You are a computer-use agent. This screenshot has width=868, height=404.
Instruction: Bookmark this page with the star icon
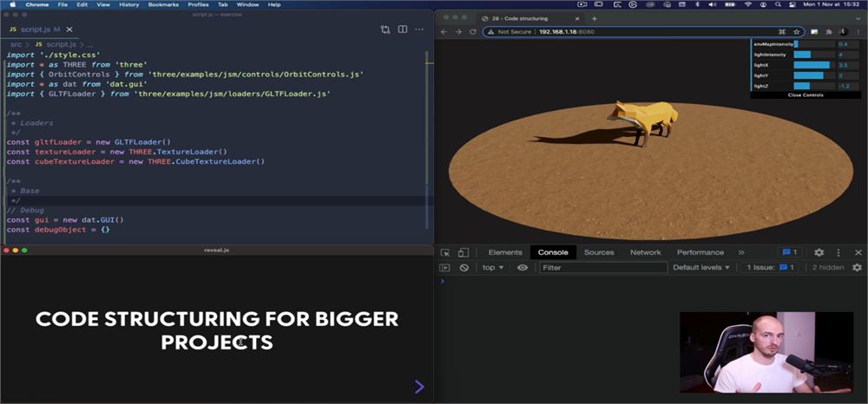pyautogui.click(x=797, y=32)
